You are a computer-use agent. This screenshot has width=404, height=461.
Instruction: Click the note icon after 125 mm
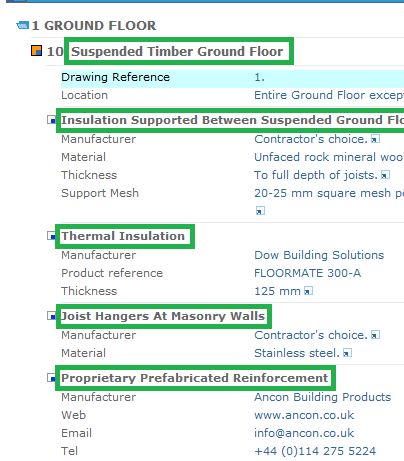tap(308, 291)
